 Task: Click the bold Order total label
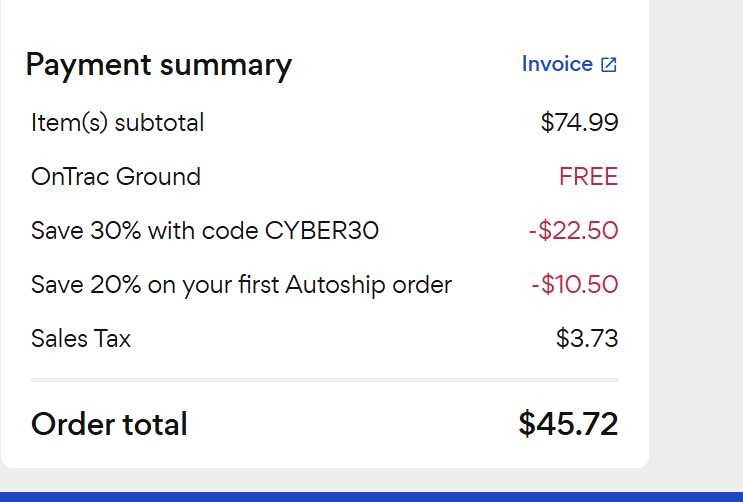[x=109, y=424]
